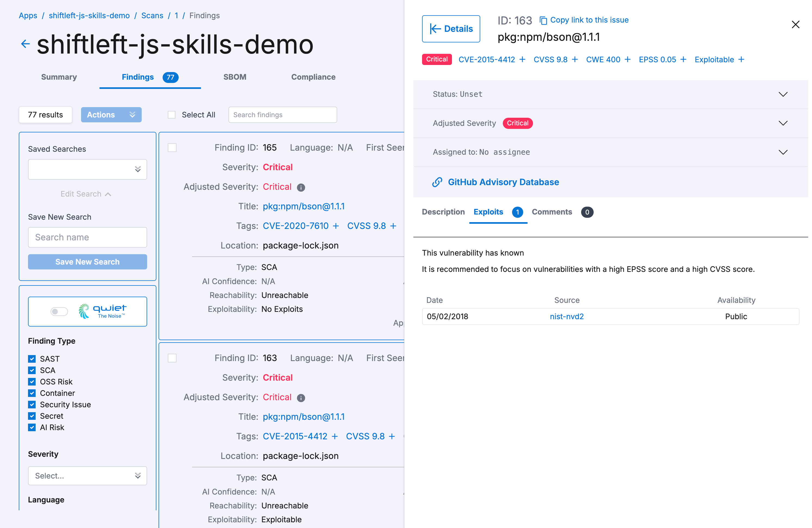Click the Public availability cell
The image size is (812, 528).
click(736, 316)
